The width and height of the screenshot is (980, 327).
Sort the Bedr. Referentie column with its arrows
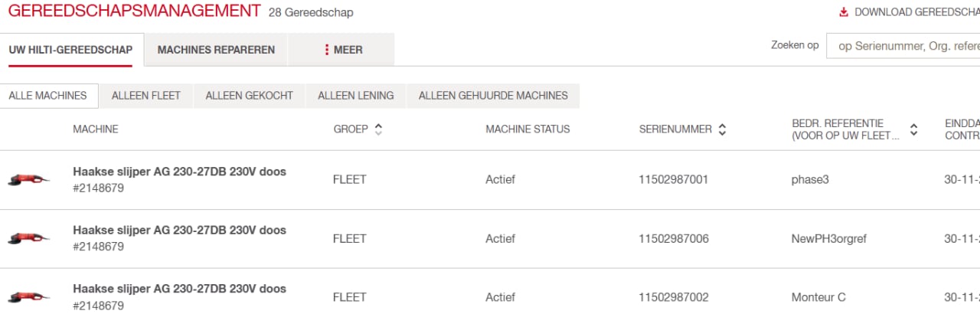pyautogui.click(x=913, y=129)
